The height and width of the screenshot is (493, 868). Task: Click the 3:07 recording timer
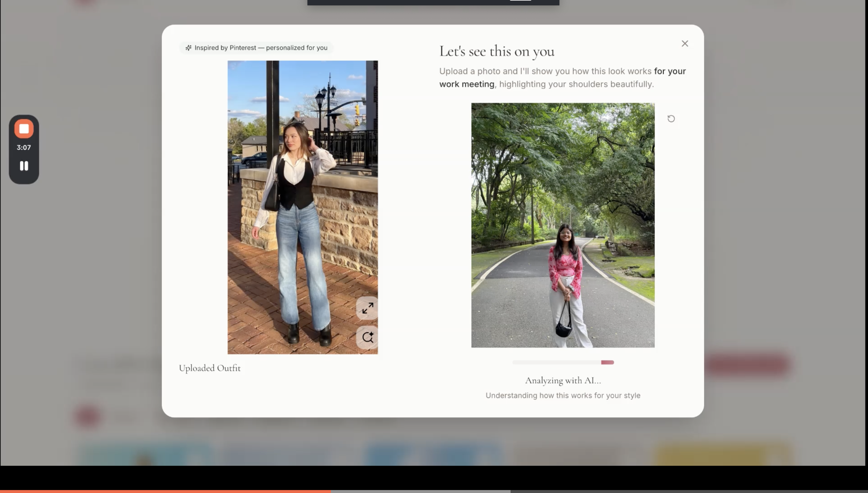point(24,148)
